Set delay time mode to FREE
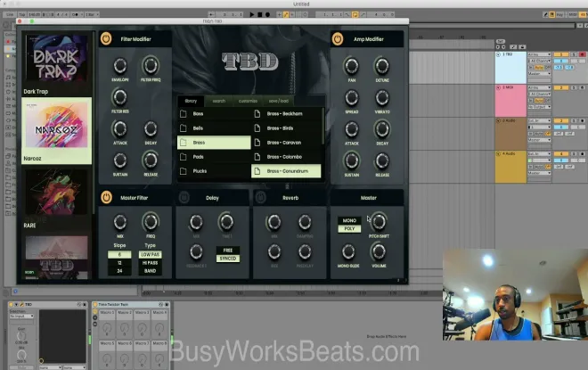The width and height of the screenshot is (588, 370). (x=228, y=251)
